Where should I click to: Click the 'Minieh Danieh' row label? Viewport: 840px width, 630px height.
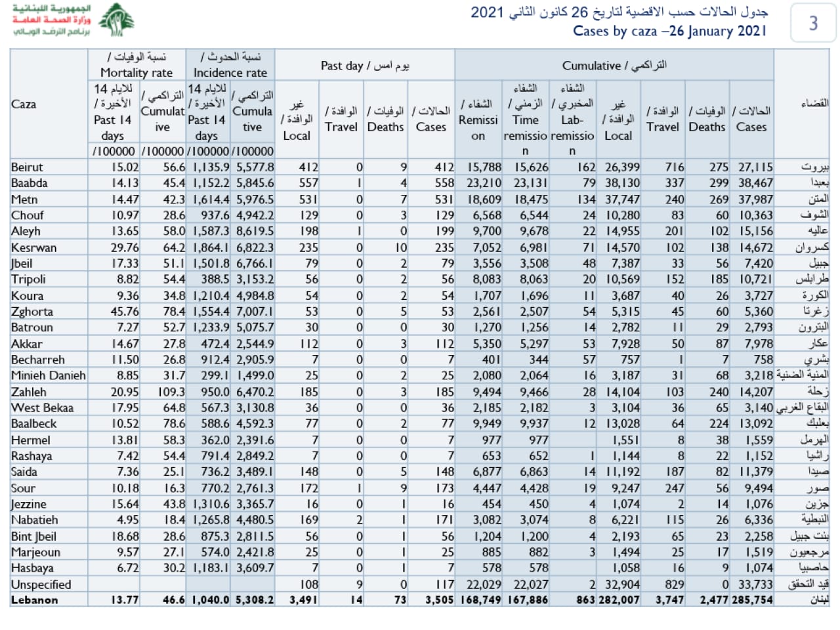point(49,375)
